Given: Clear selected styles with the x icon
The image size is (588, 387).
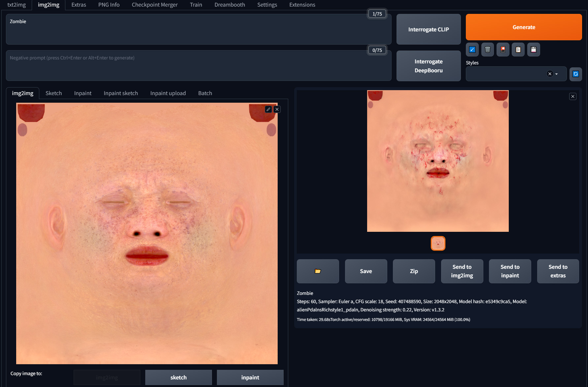Looking at the screenshot, I should pos(550,74).
